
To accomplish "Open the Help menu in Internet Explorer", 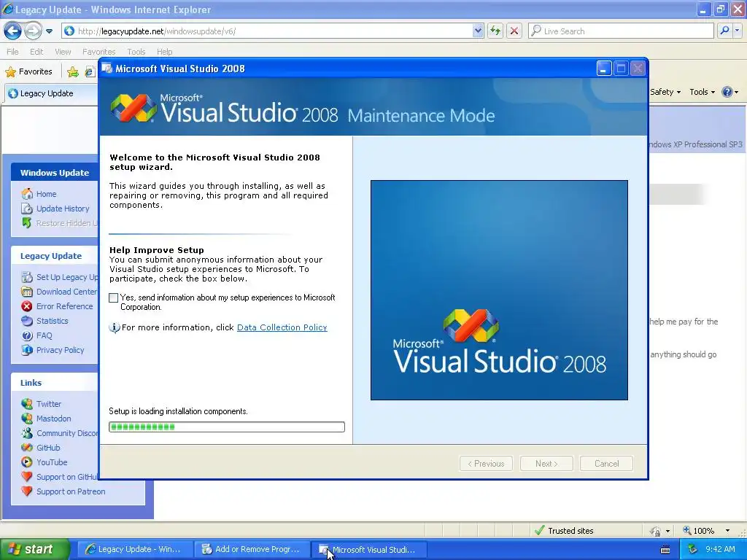I will tap(164, 52).
